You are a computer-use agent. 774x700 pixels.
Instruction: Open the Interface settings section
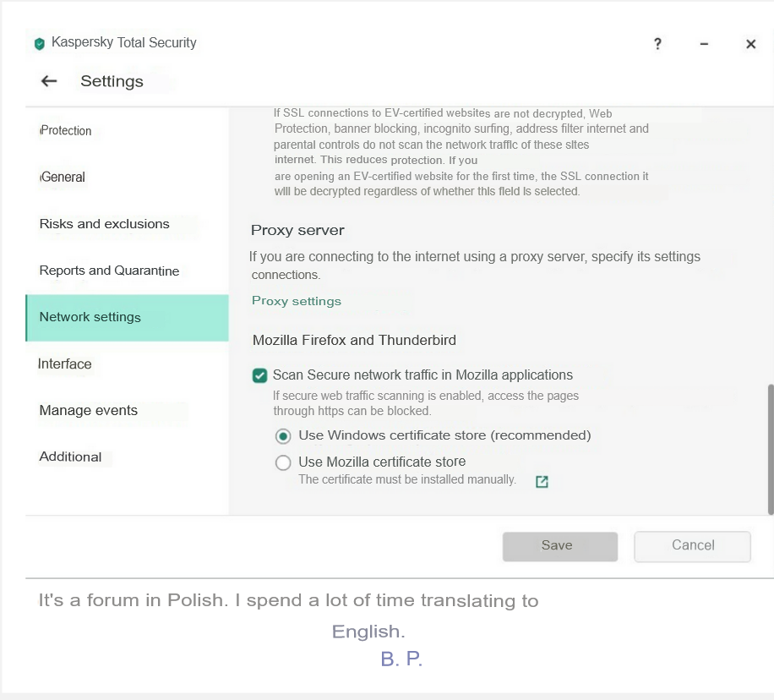coord(65,364)
